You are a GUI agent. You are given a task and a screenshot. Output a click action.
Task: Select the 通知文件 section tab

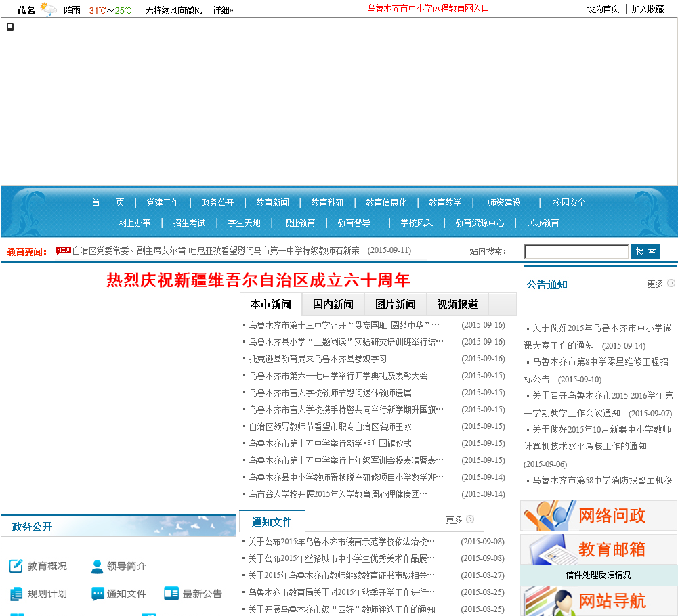(x=272, y=522)
